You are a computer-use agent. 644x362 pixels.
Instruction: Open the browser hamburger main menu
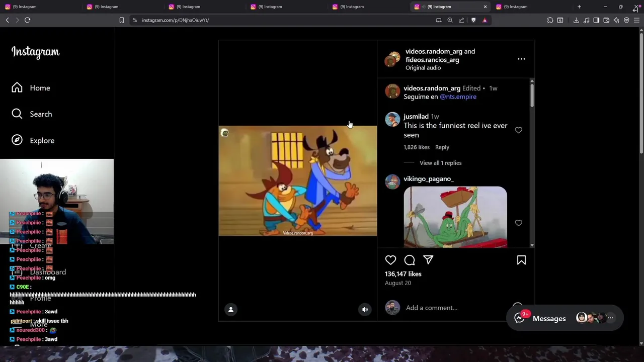click(x=636, y=20)
